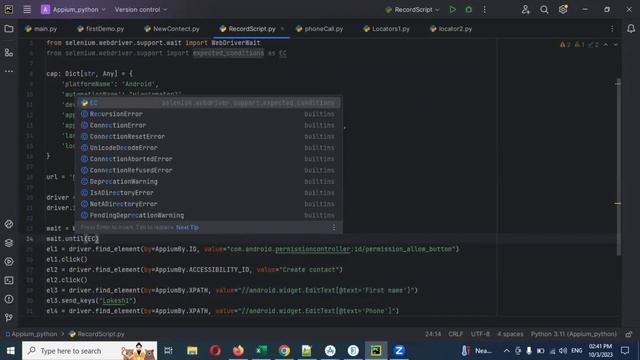Open more run actions menu

(484, 9)
